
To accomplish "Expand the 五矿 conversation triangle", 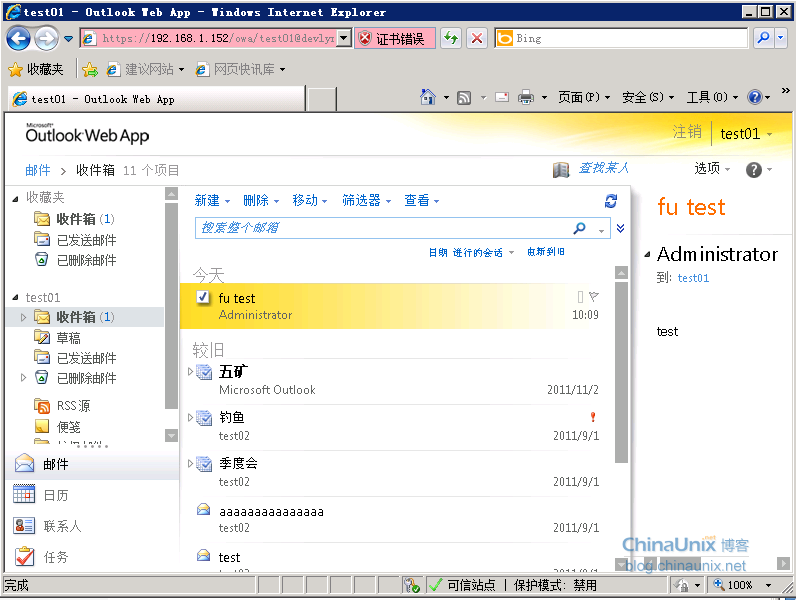I will (x=190, y=372).
